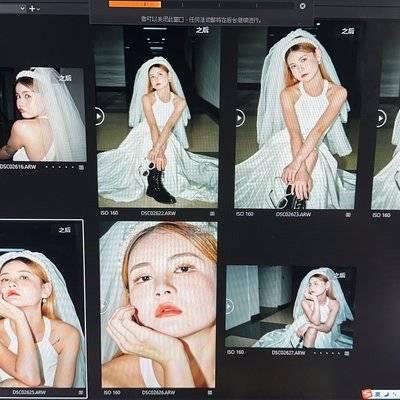Viewport: 400px width, 400px height.
Task: Toggle the 之后 label on DSC02623 image
Action: click(348, 31)
